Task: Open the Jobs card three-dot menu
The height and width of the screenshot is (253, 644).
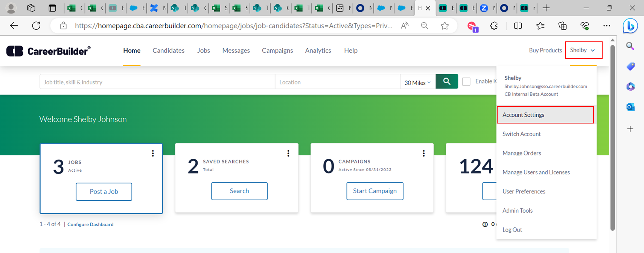Action: [x=153, y=153]
